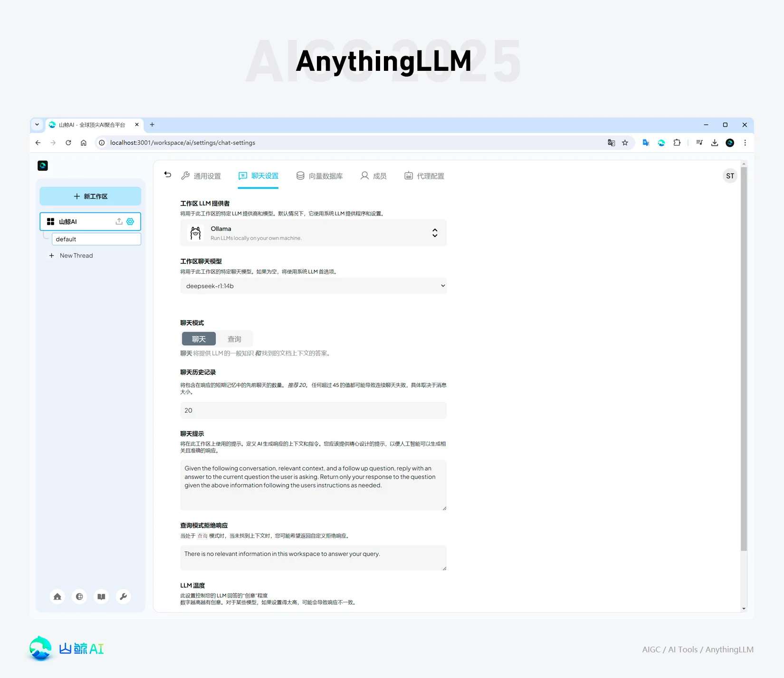784x678 pixels.
Task: Click the 山鲸AI extension icon in toolbar
Action: (x=661, y=143)
